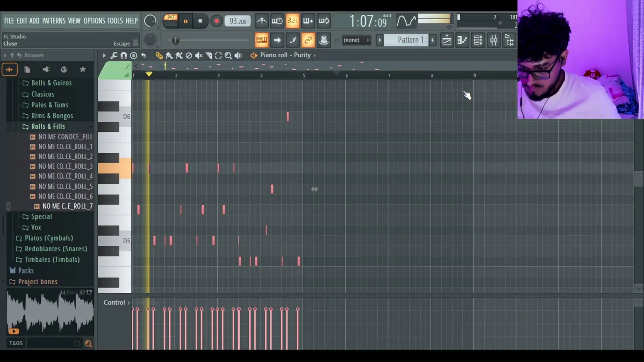Click the TAGS button in browser
Viewport: 644px width, 362px height.
pyautogui.click(x=16, y=343)
